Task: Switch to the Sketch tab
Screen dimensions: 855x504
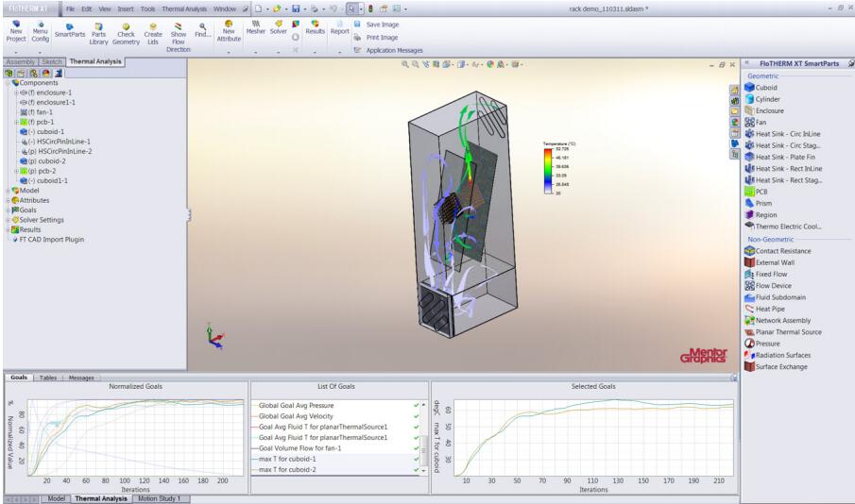Action: pyautogui.click(x=52, y=62)
